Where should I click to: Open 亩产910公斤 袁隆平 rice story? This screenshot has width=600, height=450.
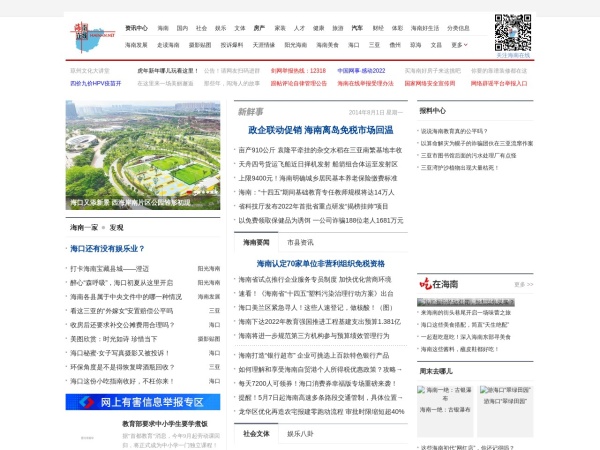coord(320,150)
